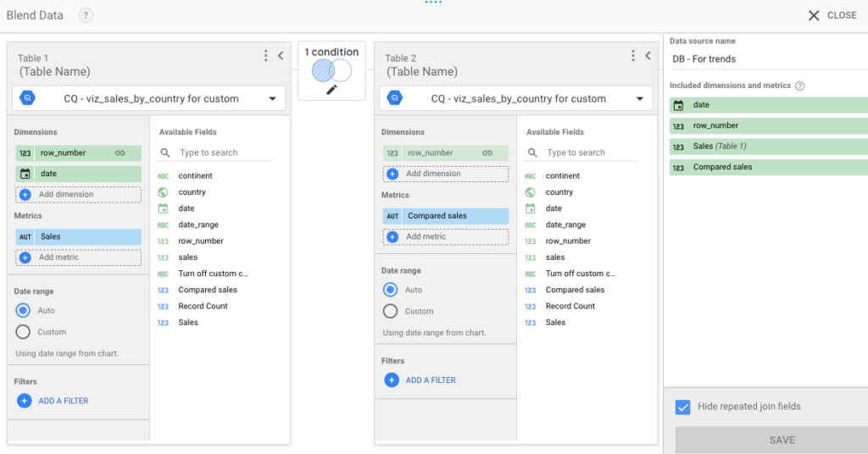Add metric to Table 1
Viewport: 868px width, 454px height.
(x=79, y=257)
